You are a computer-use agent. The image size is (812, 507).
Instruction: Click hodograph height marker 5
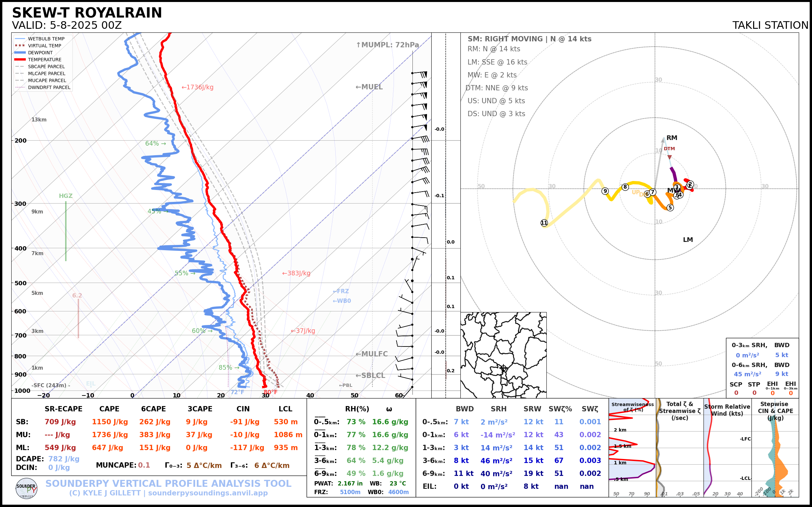[670, 207]
